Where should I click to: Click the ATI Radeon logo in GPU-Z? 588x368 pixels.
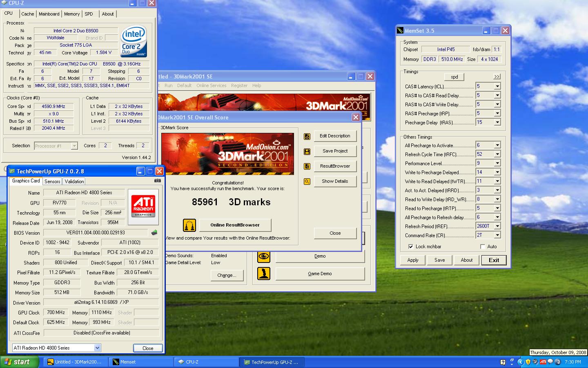pos(143,207)
